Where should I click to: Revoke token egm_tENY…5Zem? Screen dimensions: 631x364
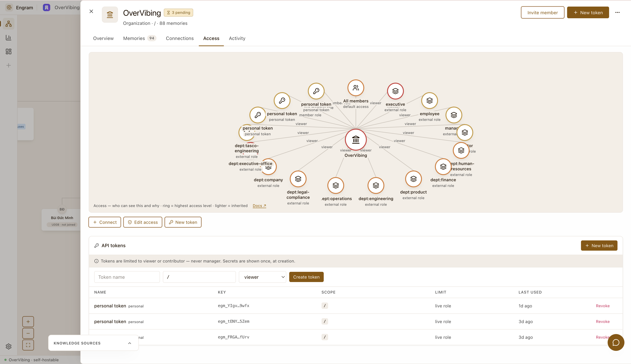pyautogui.click(x=603, y=321)
